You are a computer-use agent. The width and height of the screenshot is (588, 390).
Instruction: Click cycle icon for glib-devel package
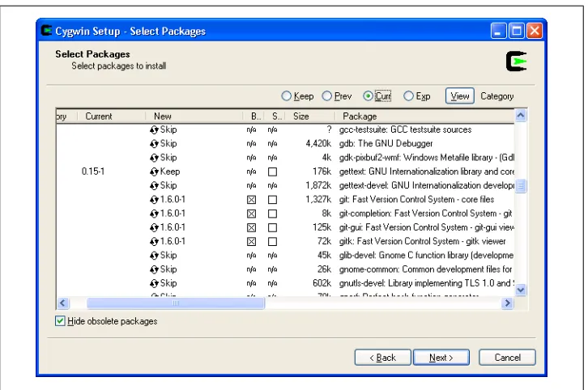coord(154,256)
